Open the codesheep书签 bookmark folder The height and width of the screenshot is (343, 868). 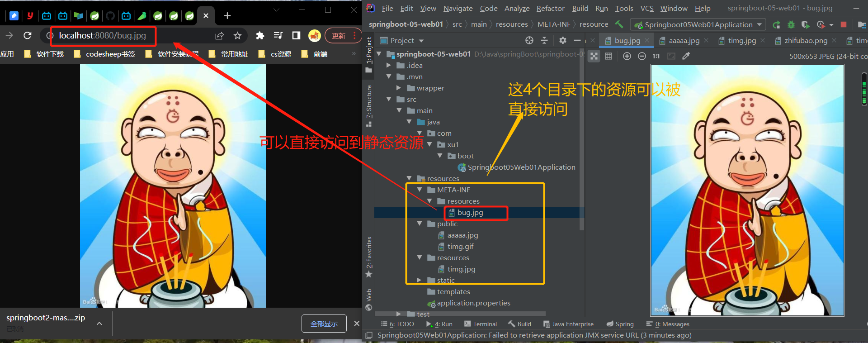pos(104,54)
